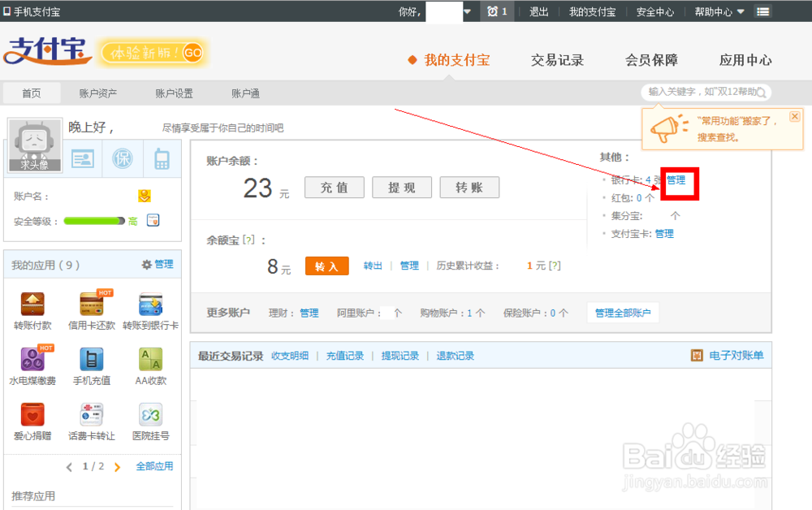This screenshot has width=812, height=510.
Task: Click 管理 link beside 理财
Action: [309, 313]
